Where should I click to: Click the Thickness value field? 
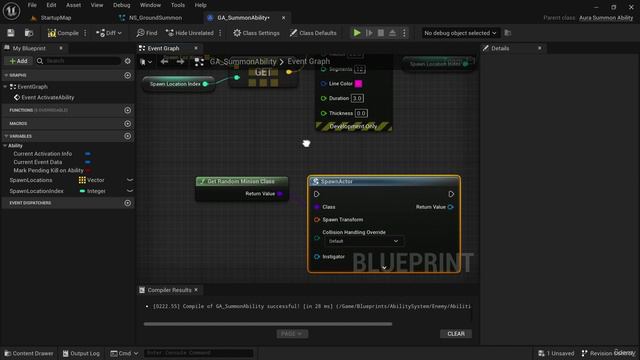[x=361, y=113]
